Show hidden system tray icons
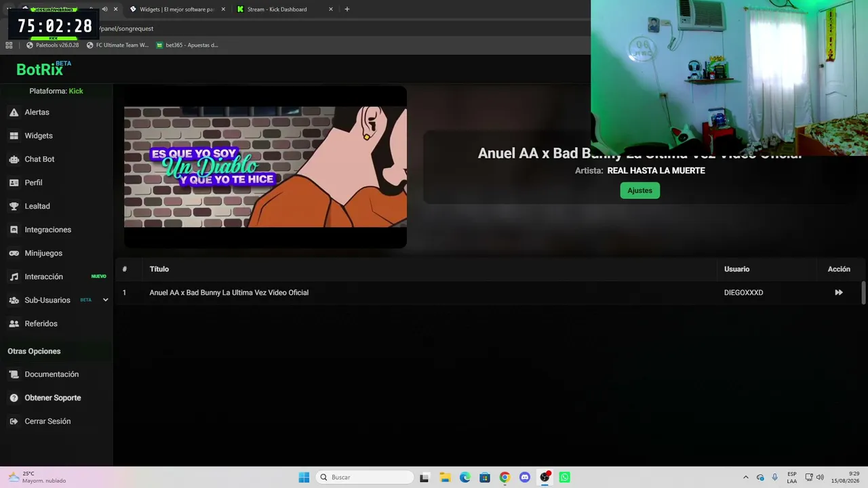The image size is (868, 488). (x=746, y=477)
